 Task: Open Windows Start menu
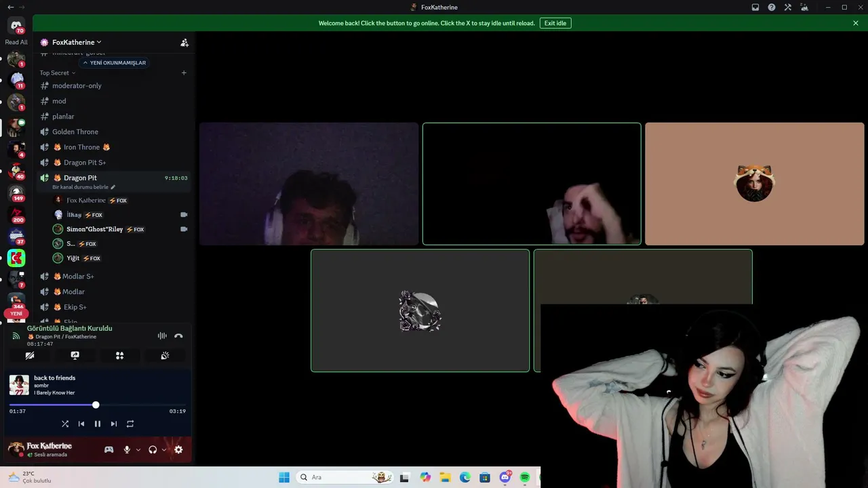[284, 477]
